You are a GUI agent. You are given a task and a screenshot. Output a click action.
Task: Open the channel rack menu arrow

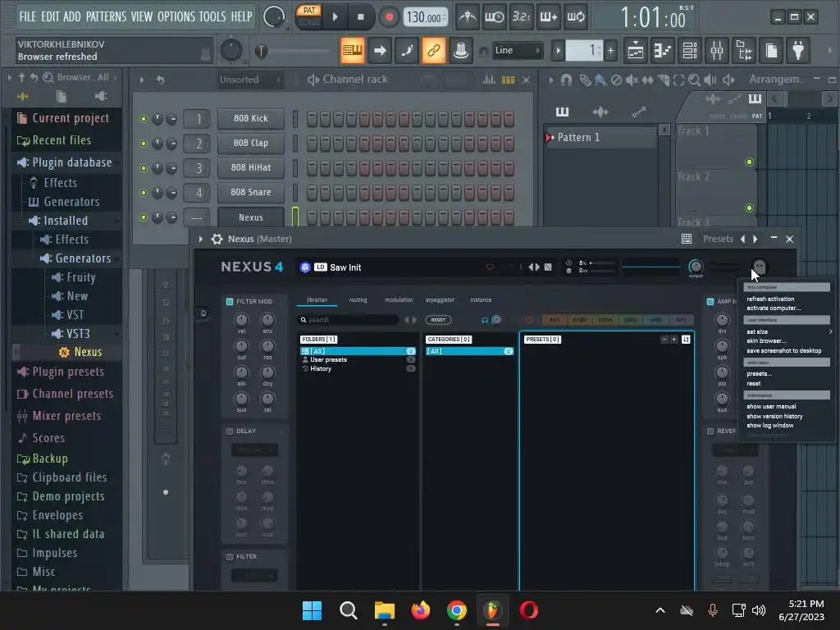click(x=142, y=80)
